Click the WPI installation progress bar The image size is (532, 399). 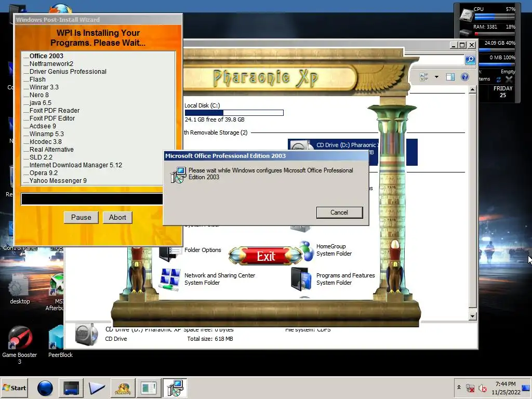(92, 199)
